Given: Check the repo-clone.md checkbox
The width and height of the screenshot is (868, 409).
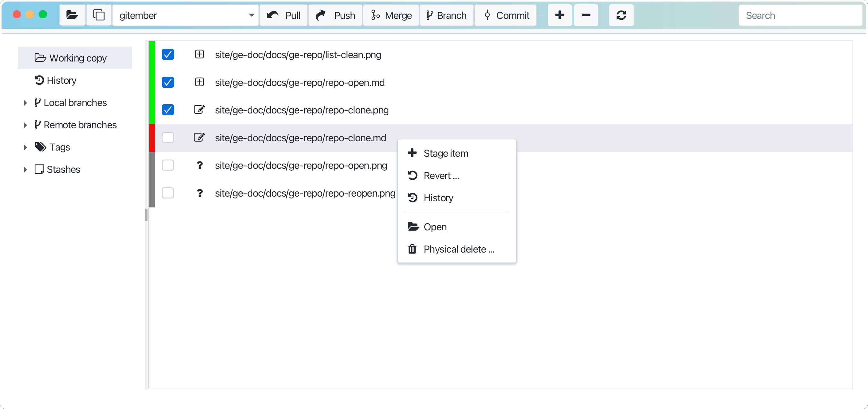Looking at the screenshot, I should pos(168,138).
